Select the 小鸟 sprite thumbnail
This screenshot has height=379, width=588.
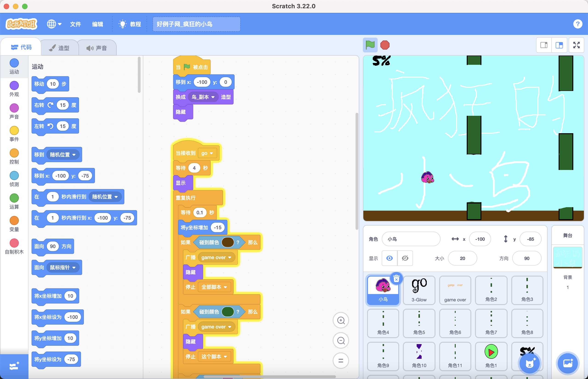tap(383, 290)
